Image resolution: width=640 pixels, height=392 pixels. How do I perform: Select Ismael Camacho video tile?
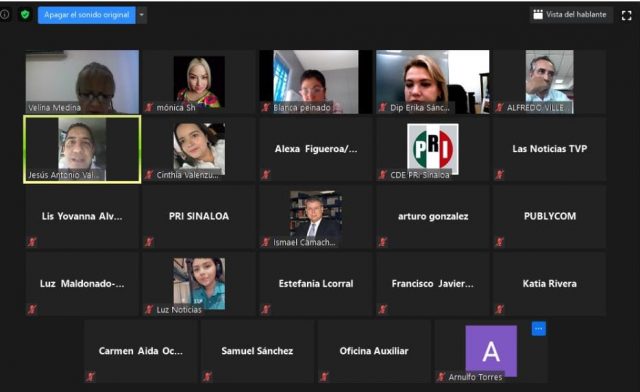[316, 216]
